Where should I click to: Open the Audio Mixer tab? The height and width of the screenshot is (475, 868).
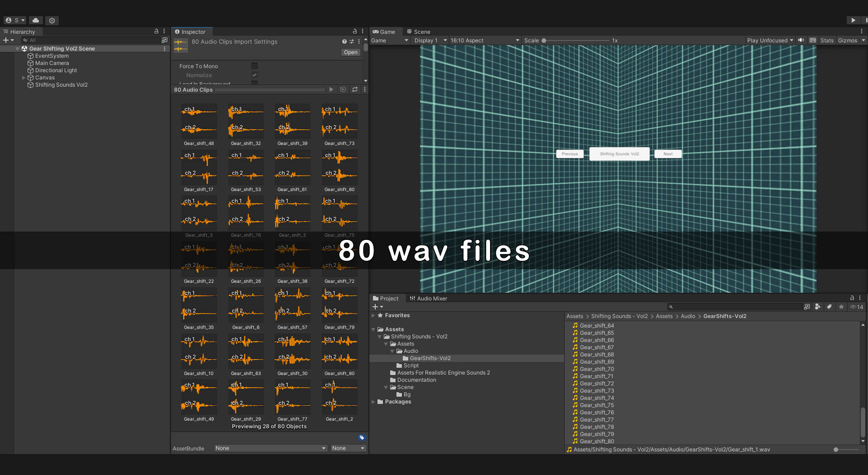click(428, 298)
